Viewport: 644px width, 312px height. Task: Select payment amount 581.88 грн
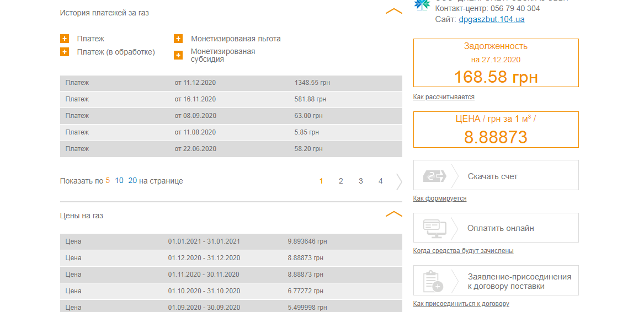coord(311,99)
